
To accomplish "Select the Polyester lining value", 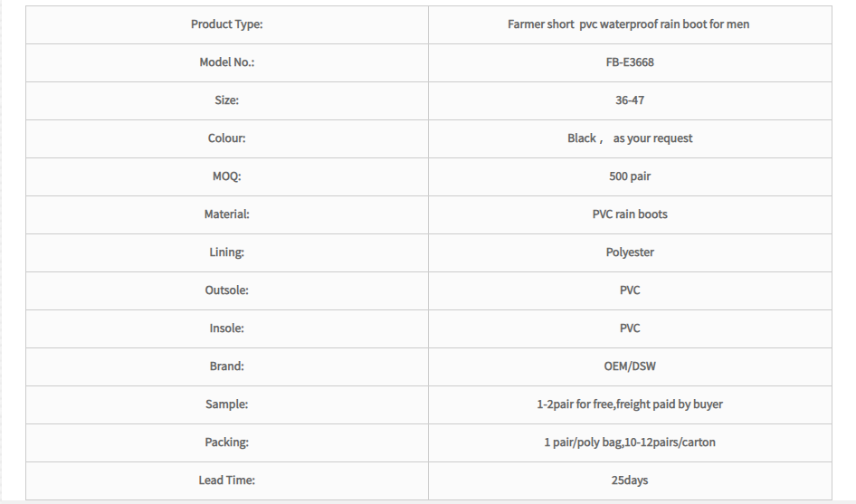I will pos(630,252).
